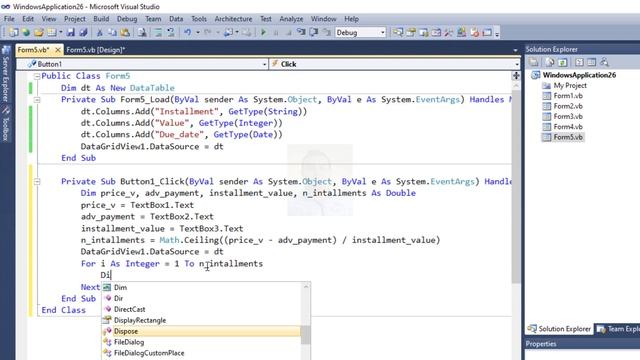The height and width of the screenshot is (360, 640).
Task: Open the Add New Item dropdown arrow
Action: tap(61, 32)
